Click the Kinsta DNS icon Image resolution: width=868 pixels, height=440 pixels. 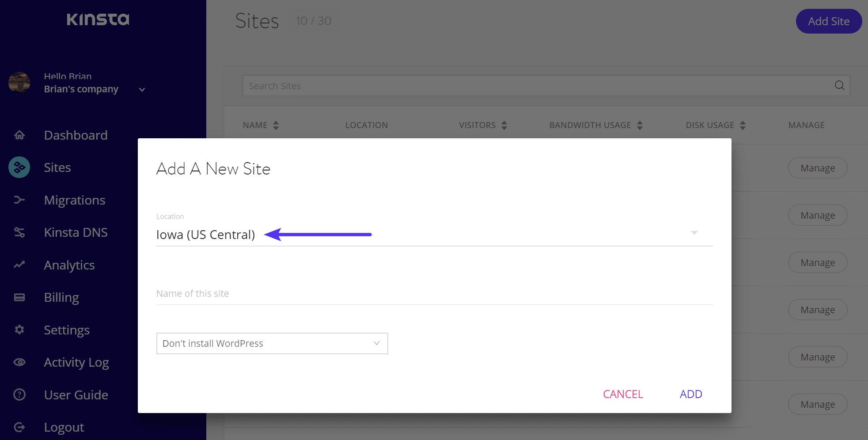tap(19, 232)
